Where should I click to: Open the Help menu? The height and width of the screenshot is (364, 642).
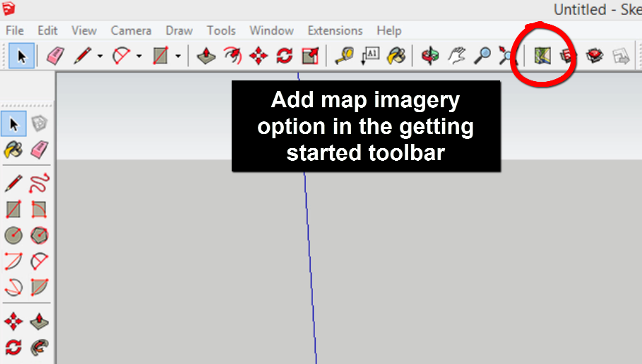click(389, 30)
